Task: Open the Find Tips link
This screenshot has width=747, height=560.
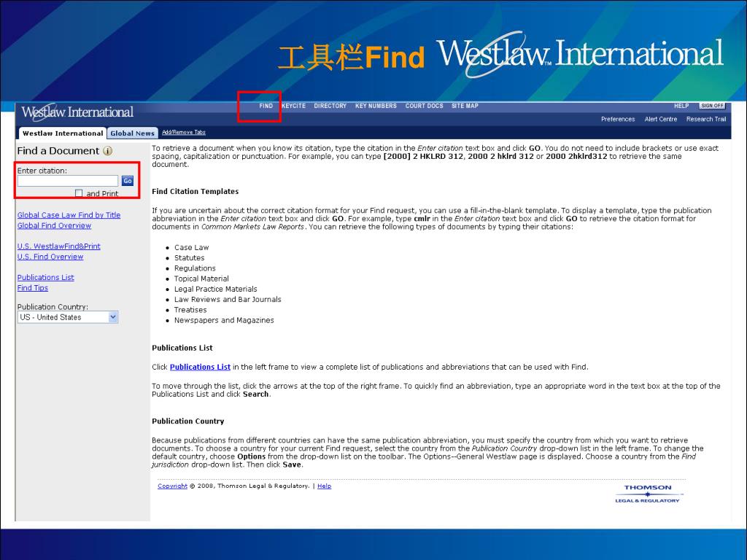Action: [x=32, y=287]
